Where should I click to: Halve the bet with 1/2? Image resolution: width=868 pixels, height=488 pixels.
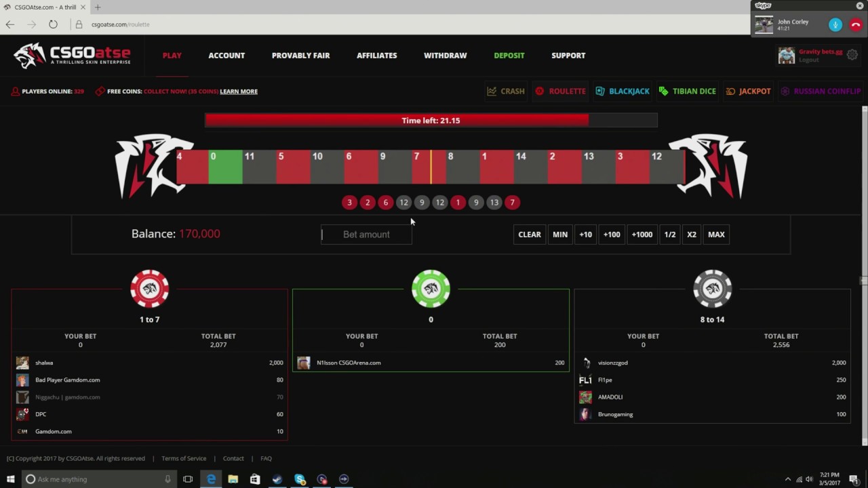(x=670, y=235)
